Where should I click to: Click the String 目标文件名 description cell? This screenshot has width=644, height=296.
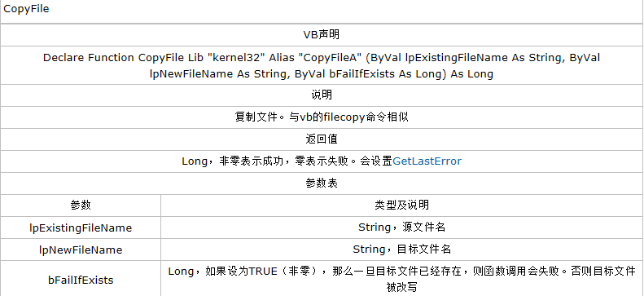click(401, 250)
